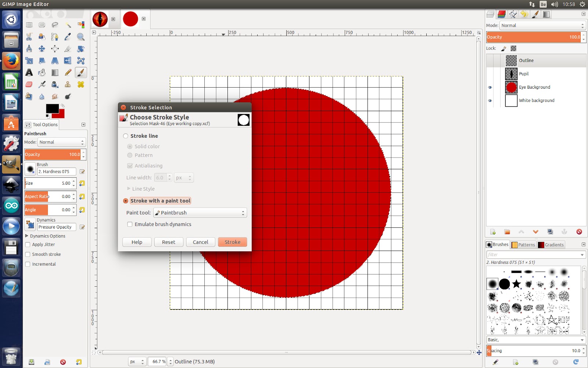Open the layer Mode dropdown
The image size is (588, 368).
[541, 25]
